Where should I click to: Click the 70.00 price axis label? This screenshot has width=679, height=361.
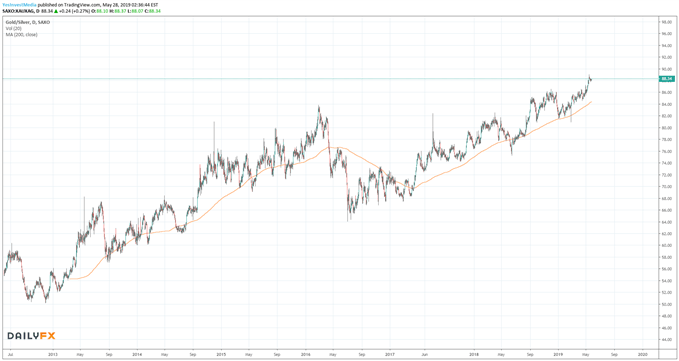[666, 187]
